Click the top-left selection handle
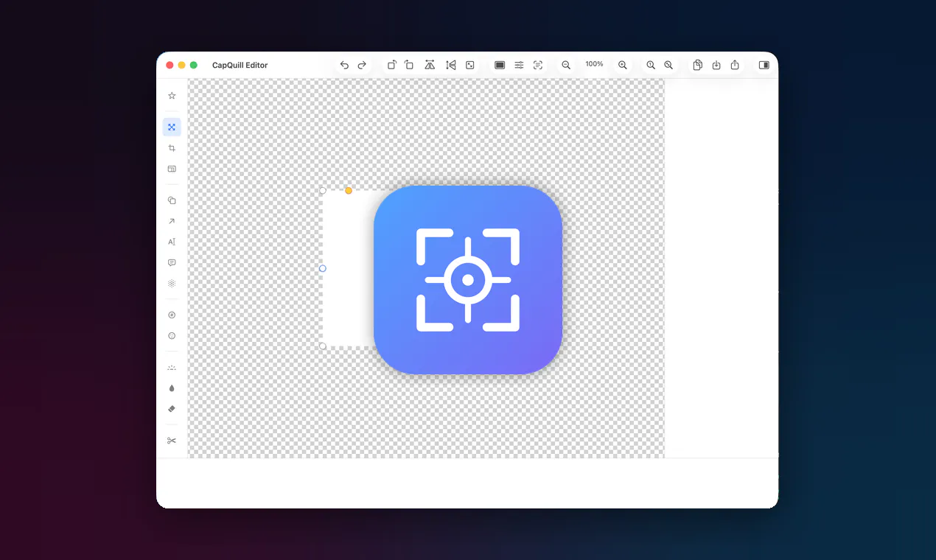Image resolution: width=936 pixels, height=560 pixels. pyautogui.click(x=323, y=191)
